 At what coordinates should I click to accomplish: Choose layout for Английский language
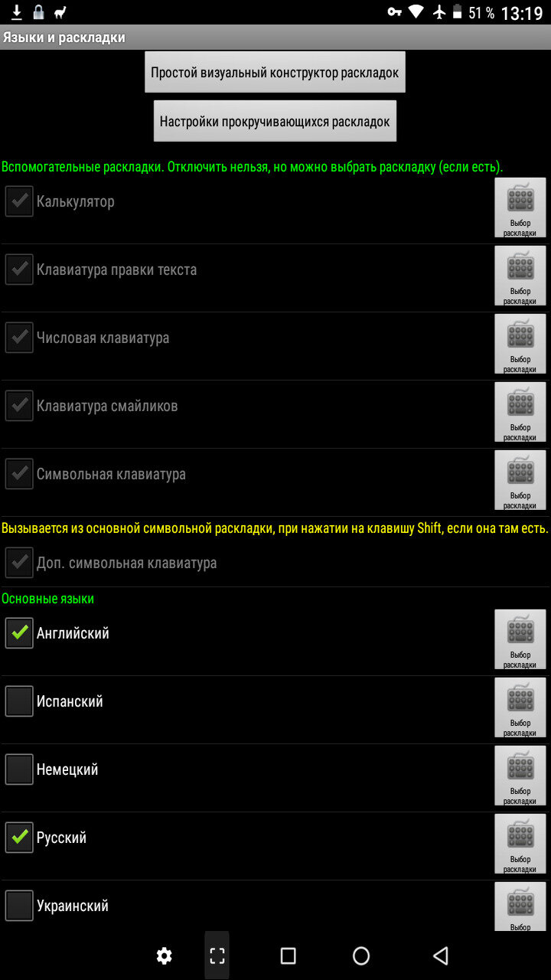[520, 640]
